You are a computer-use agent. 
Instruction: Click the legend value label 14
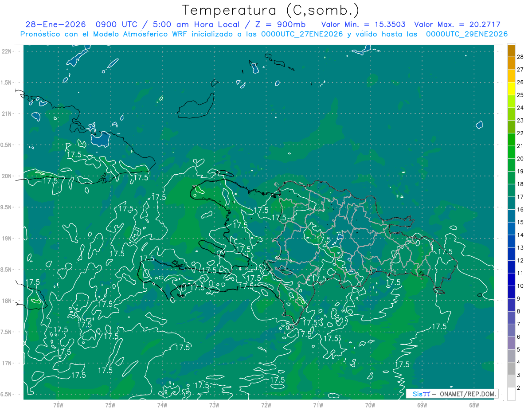pos(520,235)
